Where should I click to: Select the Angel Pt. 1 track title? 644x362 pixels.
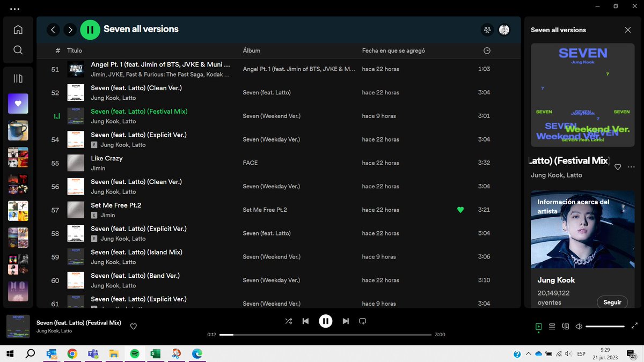coord(160,64)
